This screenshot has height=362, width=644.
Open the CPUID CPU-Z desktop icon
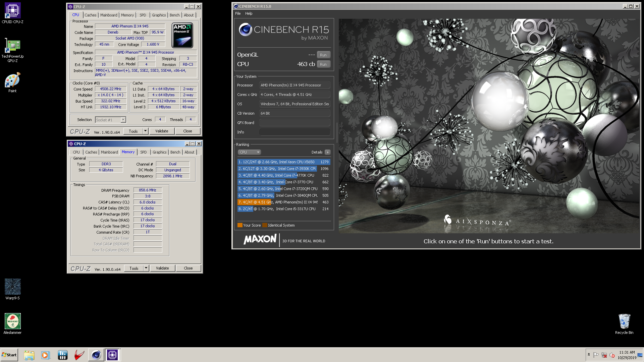12,13
